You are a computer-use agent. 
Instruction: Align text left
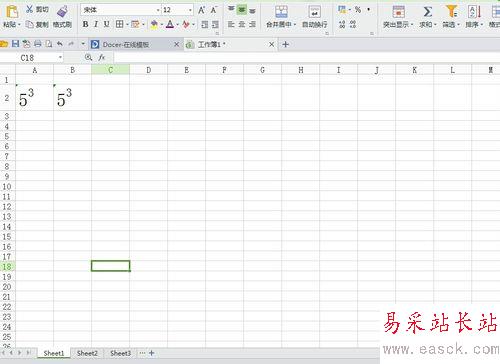point(231,24)
